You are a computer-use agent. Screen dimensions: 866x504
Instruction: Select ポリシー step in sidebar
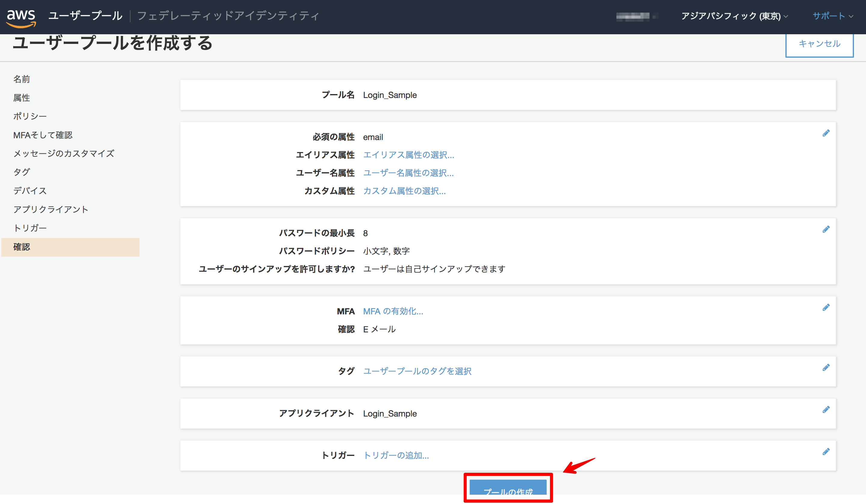click(x=30, y=117)
